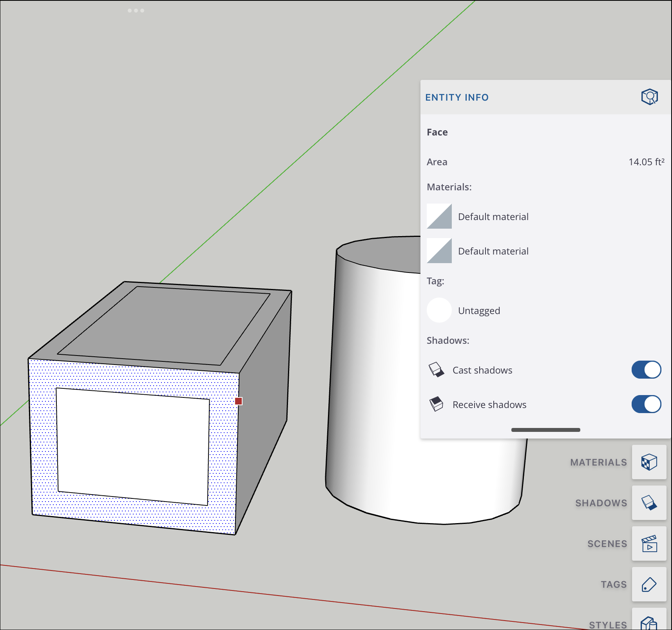
Task: Click the panel's bottom drag handle bar
Action: [x=545, y=430]
